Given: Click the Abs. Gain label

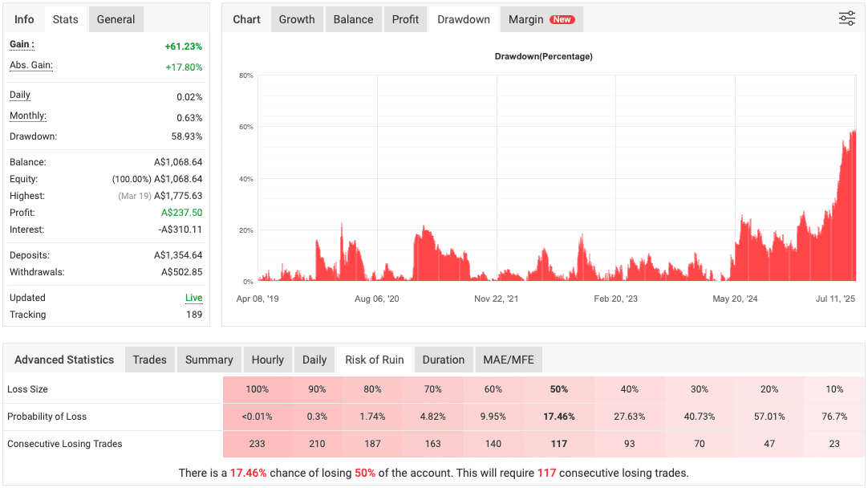Looking at the screenshot, I should (x=31, y=67).
